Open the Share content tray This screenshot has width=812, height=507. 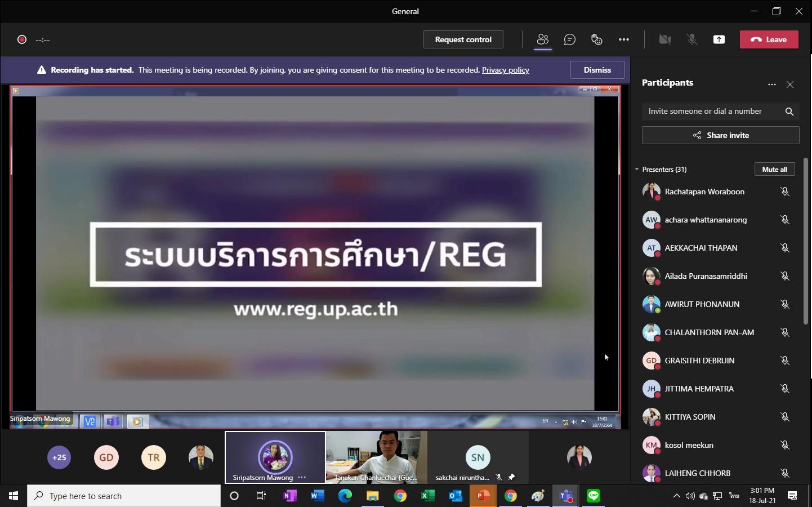[719, 39]
